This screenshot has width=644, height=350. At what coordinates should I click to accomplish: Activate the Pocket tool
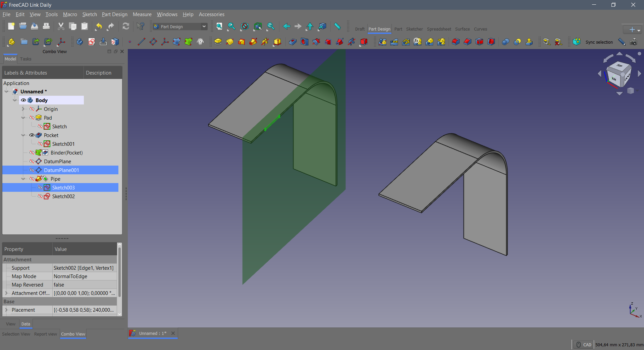tap(292, 42)
